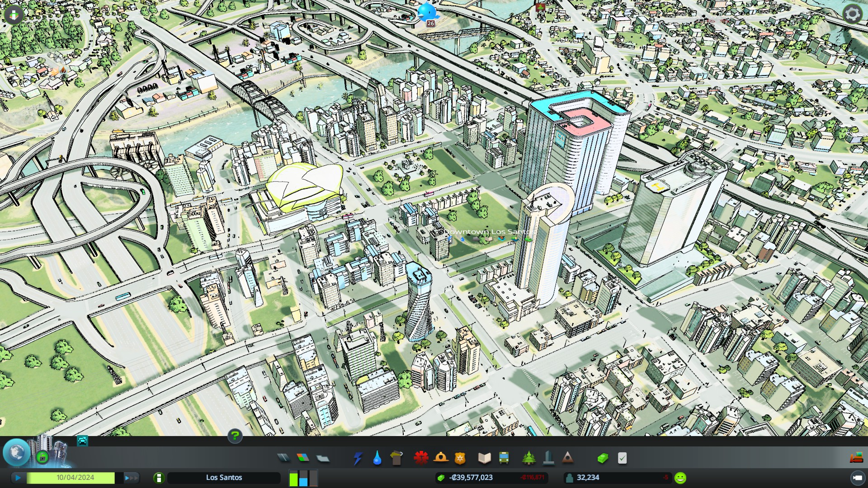This screenshot has height=488, width=868.
Task: Open the Zoning tool menu
Action: point(303,458)
